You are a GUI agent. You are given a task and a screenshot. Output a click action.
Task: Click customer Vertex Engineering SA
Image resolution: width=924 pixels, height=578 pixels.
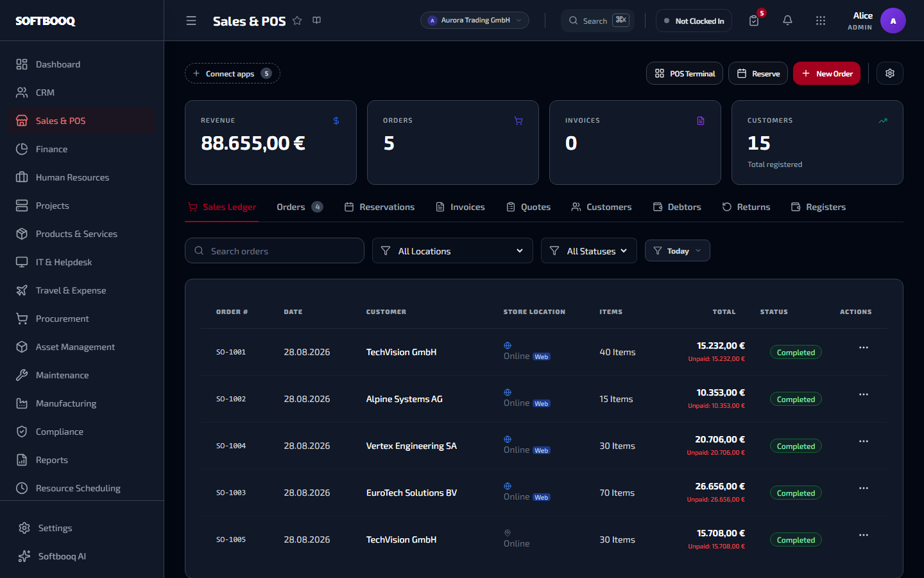click(411, 446)
